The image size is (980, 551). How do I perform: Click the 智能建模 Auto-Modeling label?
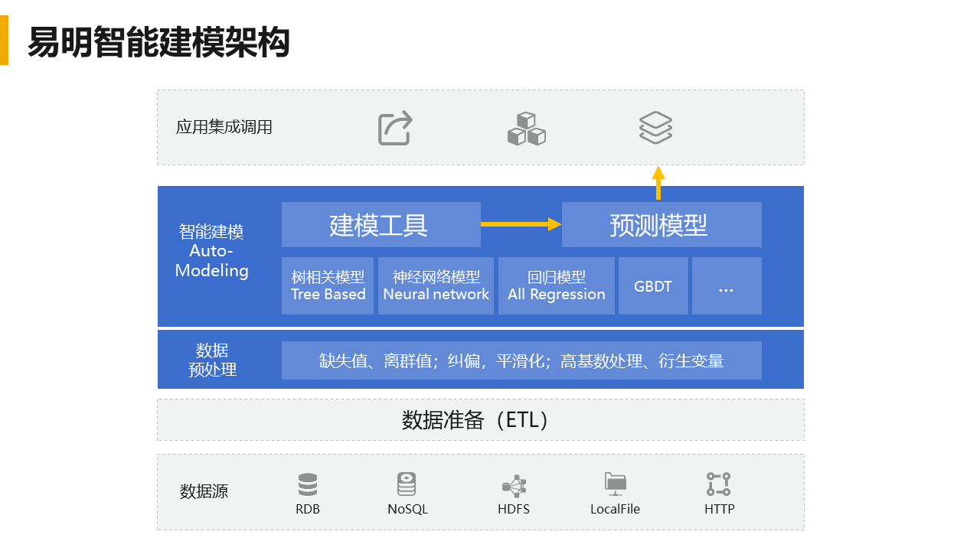click(212, 251)
